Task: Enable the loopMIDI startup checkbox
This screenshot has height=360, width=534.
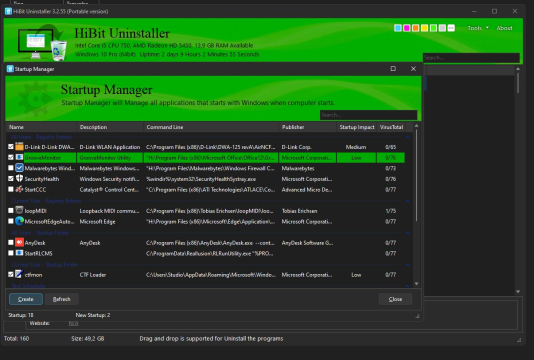Action: point(11,210)
